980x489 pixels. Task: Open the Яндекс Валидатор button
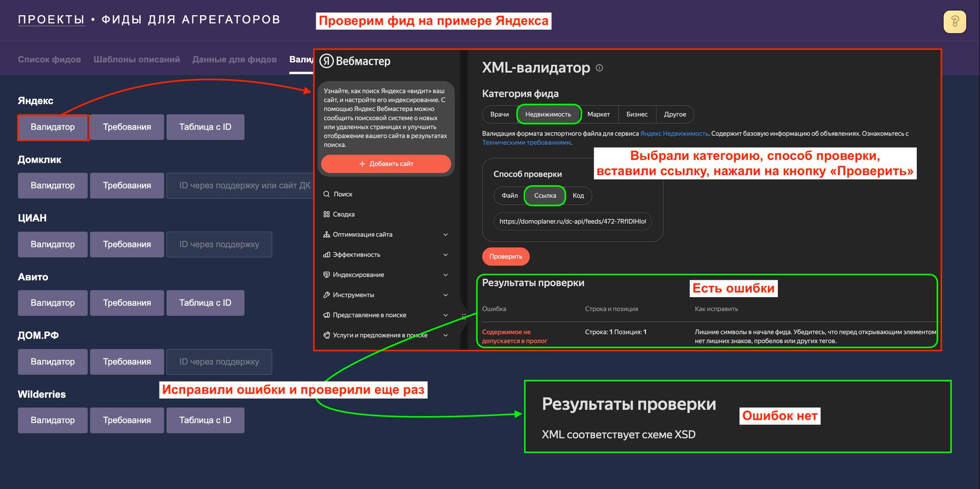(53, 127)
